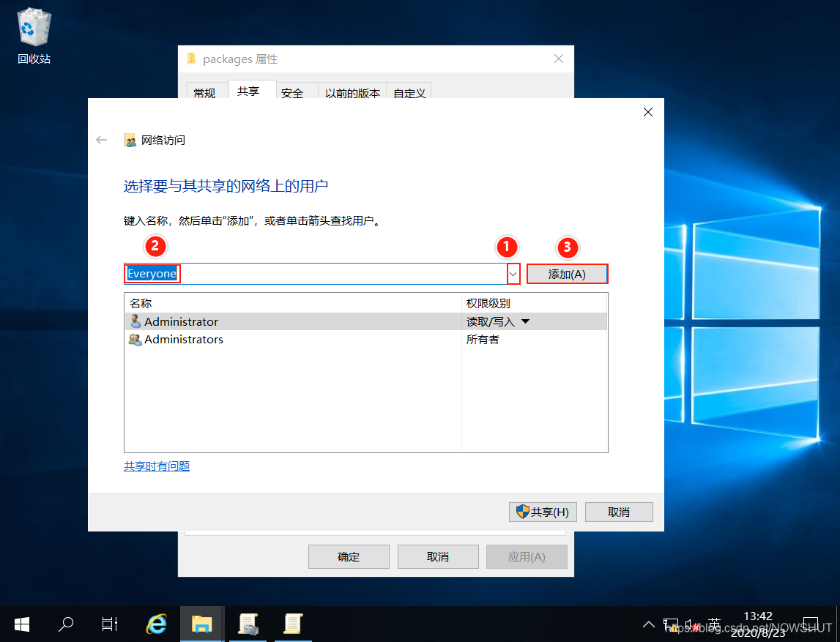Click the 名称 column header

(293, 303)
